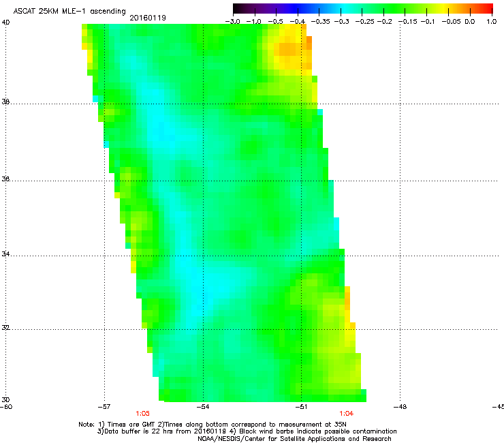The width and height of the screenshot is (504, 443).
Task: Click the -0.3 colorbar label
Action: [x=342, y=22]
